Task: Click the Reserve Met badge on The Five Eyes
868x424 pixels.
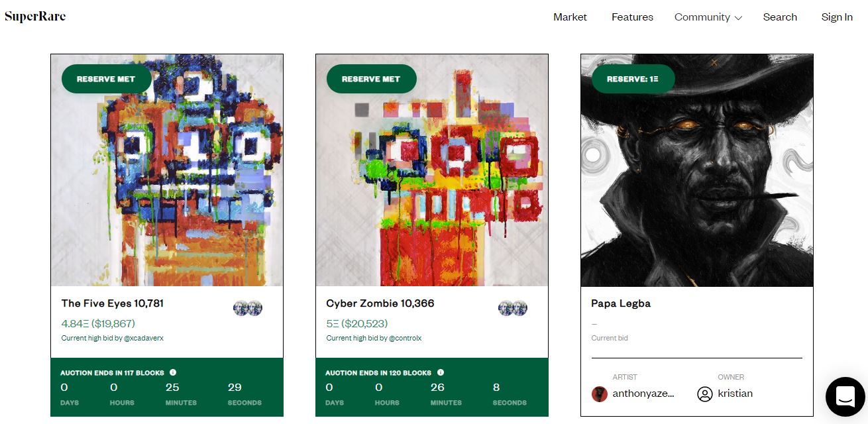Action: 106,79
